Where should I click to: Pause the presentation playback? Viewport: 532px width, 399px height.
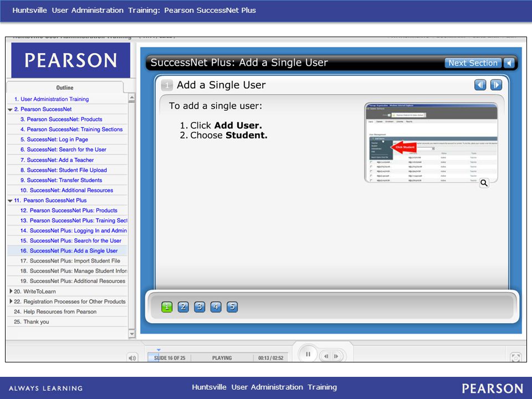[308, 354]
